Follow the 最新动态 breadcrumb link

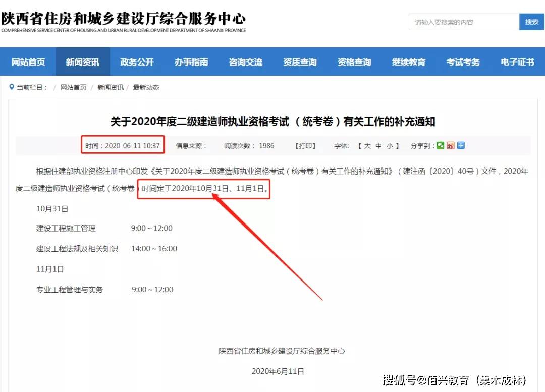pos(147,87)
